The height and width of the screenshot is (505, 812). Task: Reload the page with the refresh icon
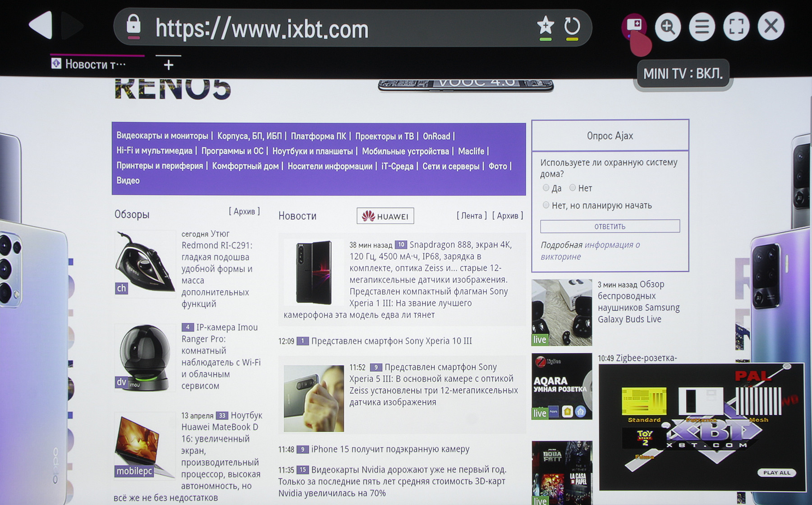(572, 26)
